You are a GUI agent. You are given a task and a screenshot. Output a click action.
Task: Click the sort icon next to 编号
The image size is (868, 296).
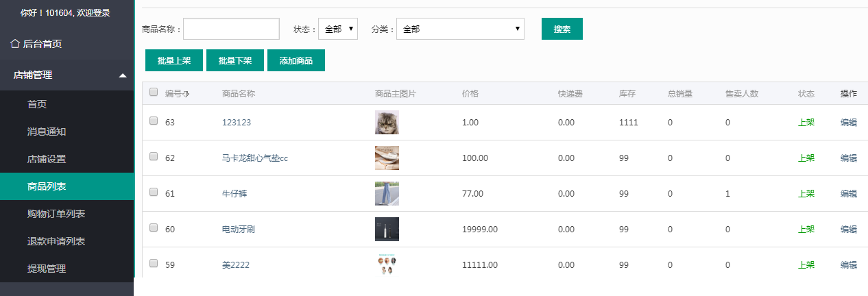pos(186,95)
